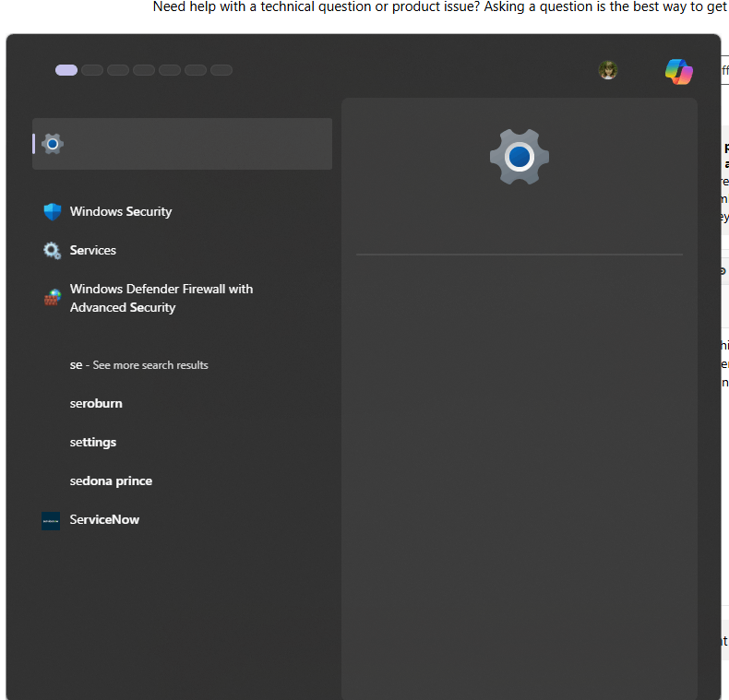Screen dimensions: 729x700
Task: Click the Services gear icon
Action: (x=52, y=251)
